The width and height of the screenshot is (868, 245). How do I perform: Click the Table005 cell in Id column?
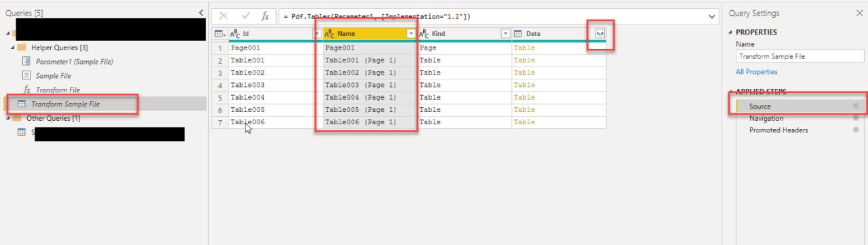[275, 109]
